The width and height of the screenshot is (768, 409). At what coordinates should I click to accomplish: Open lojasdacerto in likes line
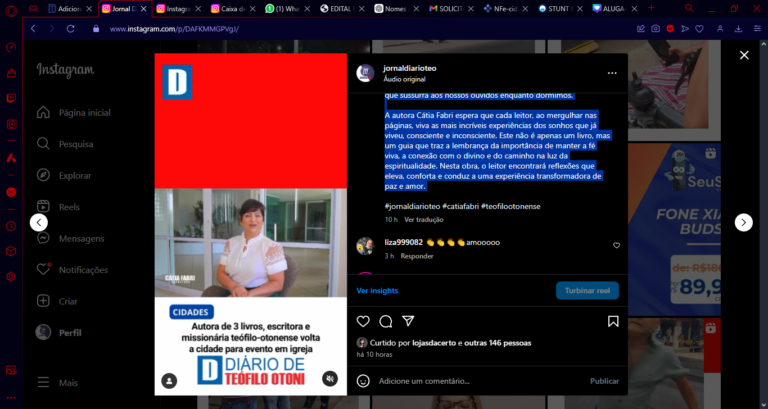434,343
